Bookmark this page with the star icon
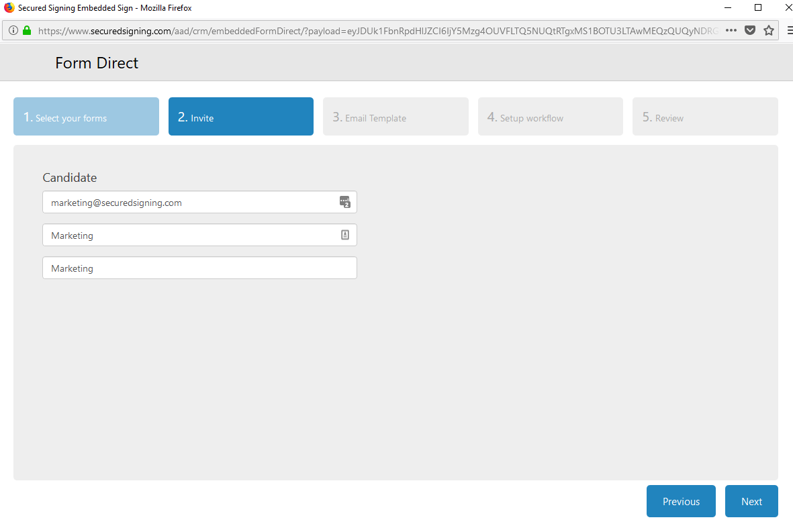The height and width of the screenshot is (532, 793). coord(768,30)
